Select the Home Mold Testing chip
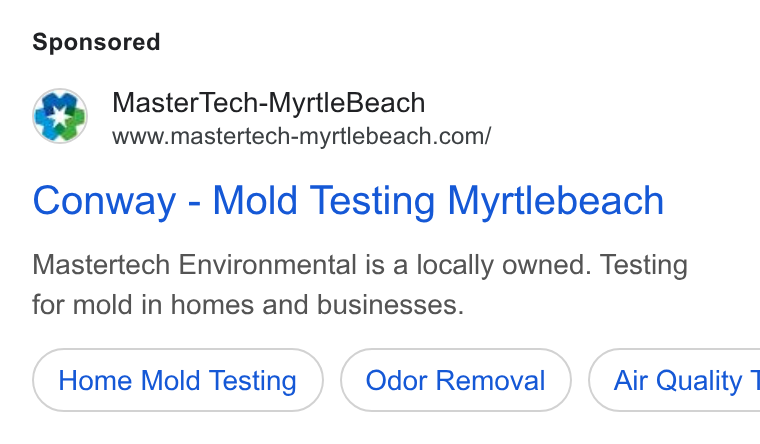Viewport: 760px width, 444px height. tap(178, 381)
